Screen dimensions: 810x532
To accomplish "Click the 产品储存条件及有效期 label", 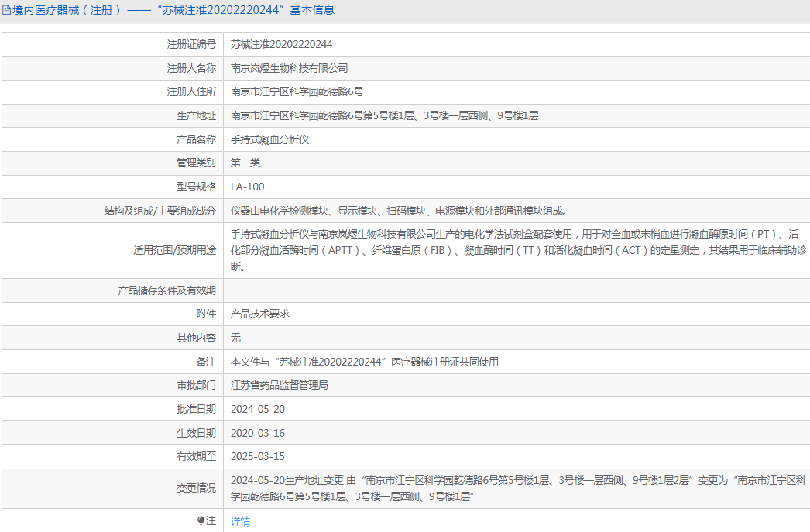I will [x=166, y=290].
